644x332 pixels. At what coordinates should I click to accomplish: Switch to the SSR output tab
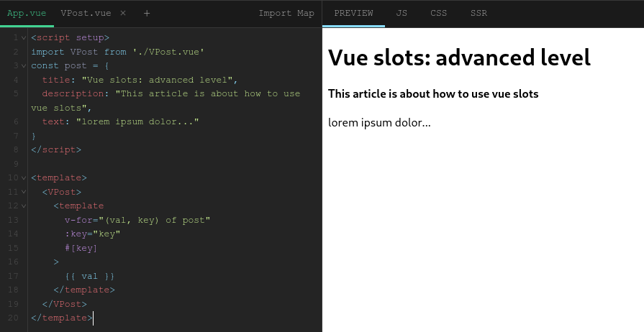point(479,13)
